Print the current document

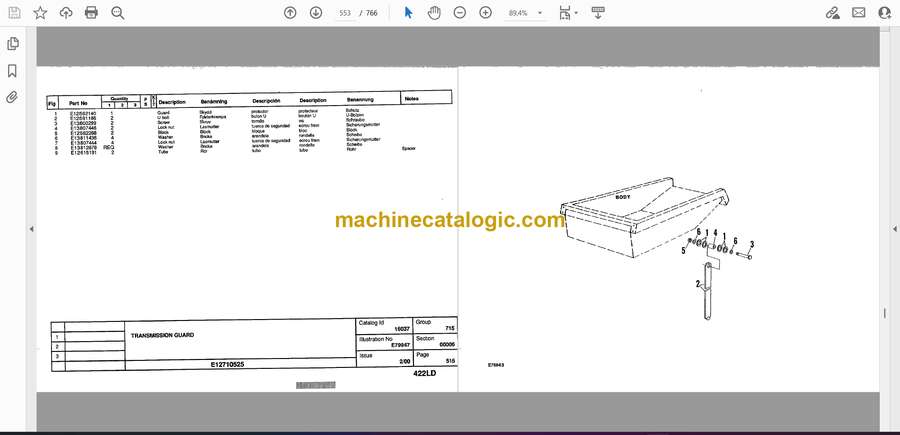pos(91,13)
